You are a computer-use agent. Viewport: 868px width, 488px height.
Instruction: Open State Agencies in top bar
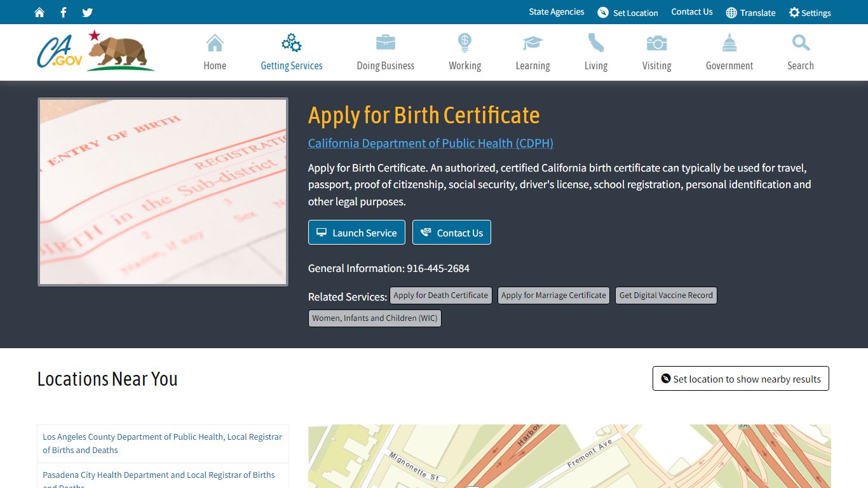pyautogui.click(x=557, y=12)
